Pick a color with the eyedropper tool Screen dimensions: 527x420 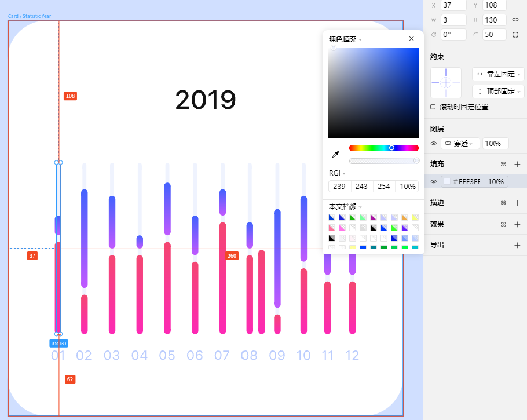click(x=335, y=154)
